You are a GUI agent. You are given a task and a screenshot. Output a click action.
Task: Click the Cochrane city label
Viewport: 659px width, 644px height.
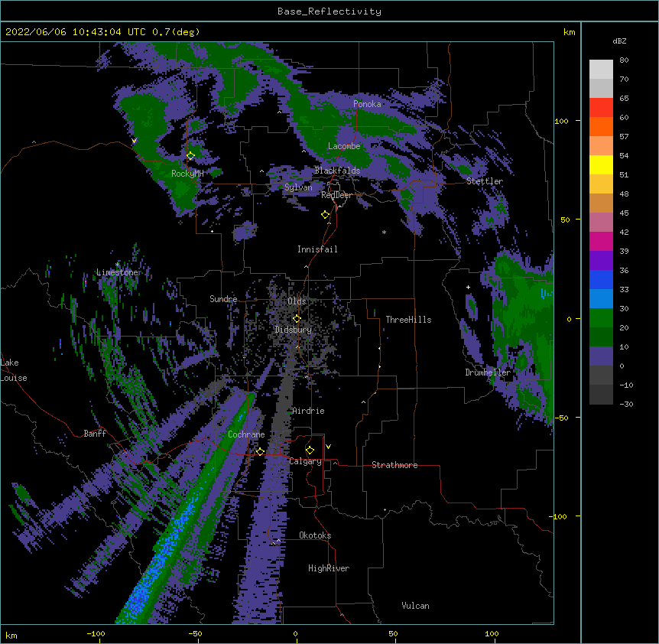(246, 434)
